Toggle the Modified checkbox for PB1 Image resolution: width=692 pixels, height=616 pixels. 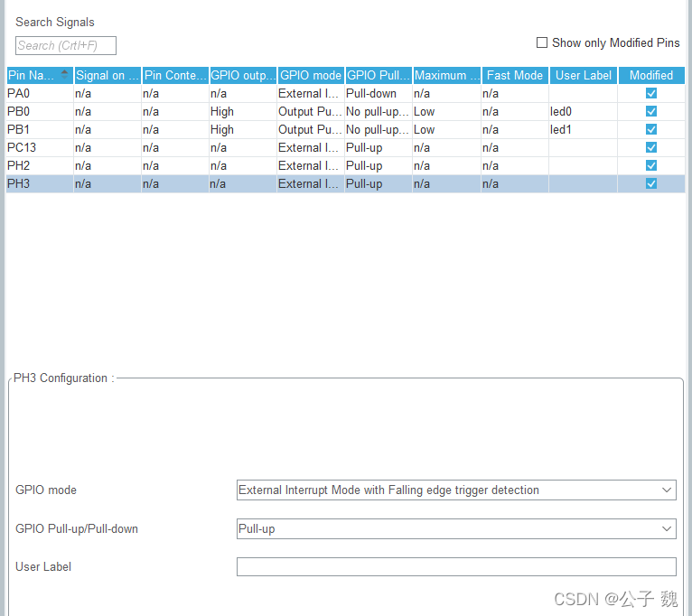pyautogui.click(x=651, y=130)
